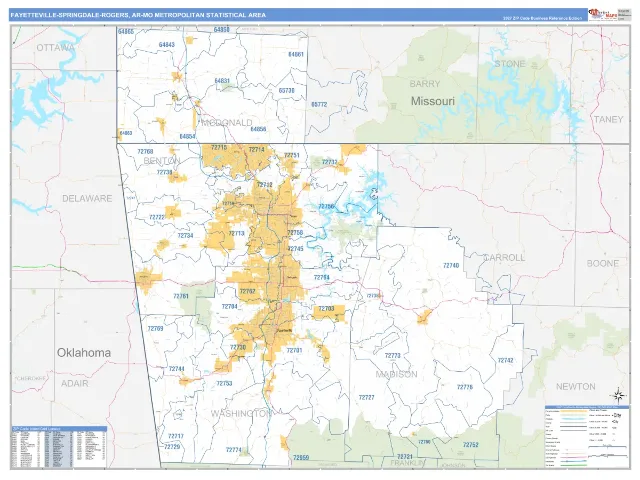The image size is (640, 480).
Task: Click ZIP code 64850
Action: pos(222,29)
